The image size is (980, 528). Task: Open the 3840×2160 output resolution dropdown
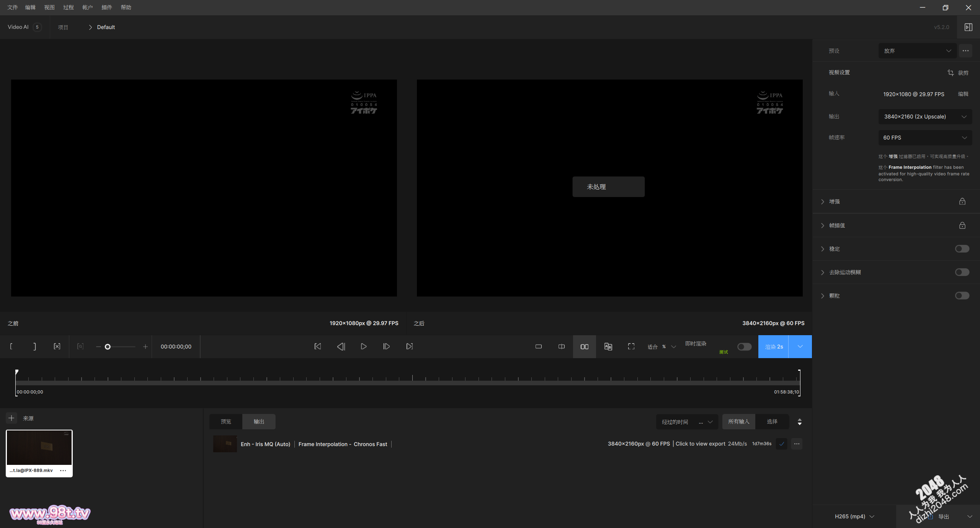pos(925,117)
